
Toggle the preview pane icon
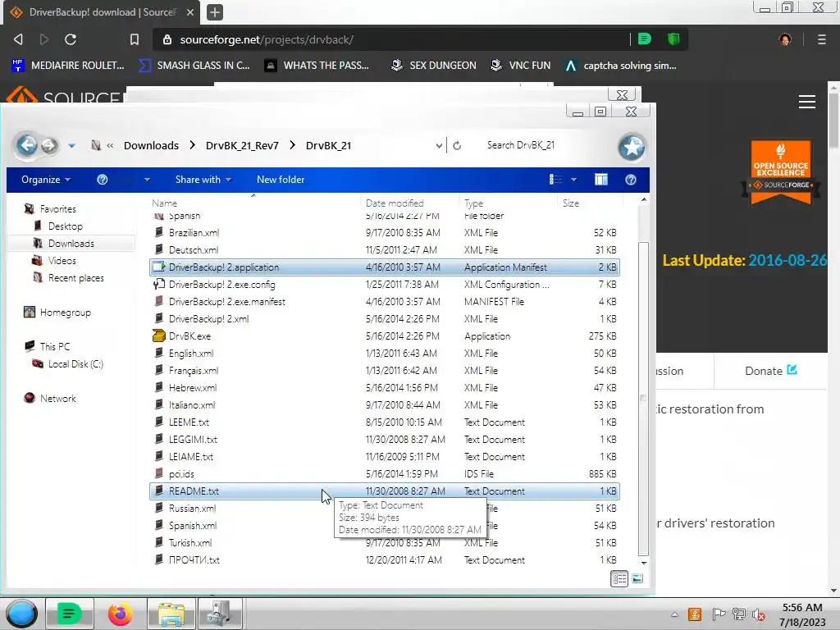pyautogui.click(x=601, y=180)
